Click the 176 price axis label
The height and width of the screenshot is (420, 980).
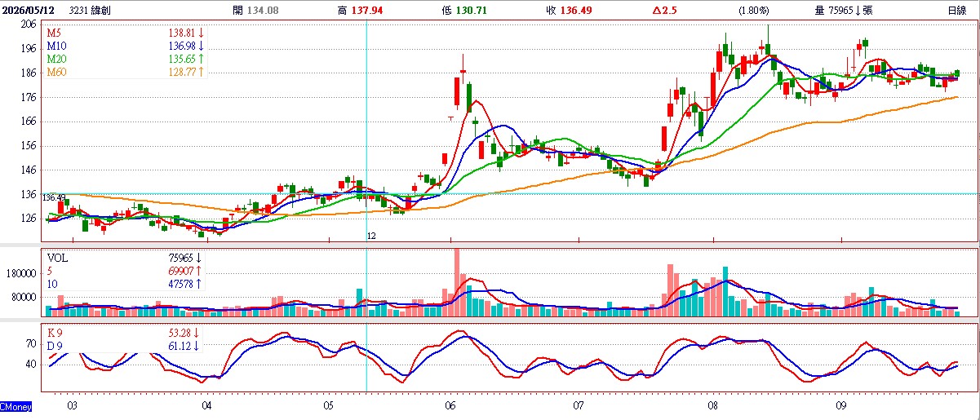click(29, 97)
